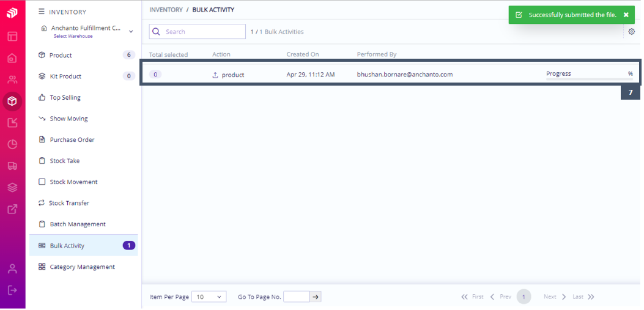
Task: Open the truck shipping icon in left rail
Action: [12, 166]
